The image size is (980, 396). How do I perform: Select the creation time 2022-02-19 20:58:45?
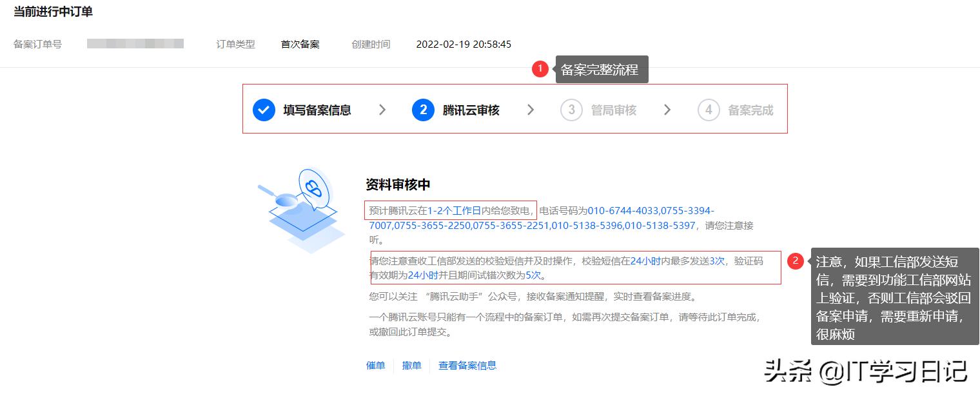pyautogui.click(x=464, y=44)
